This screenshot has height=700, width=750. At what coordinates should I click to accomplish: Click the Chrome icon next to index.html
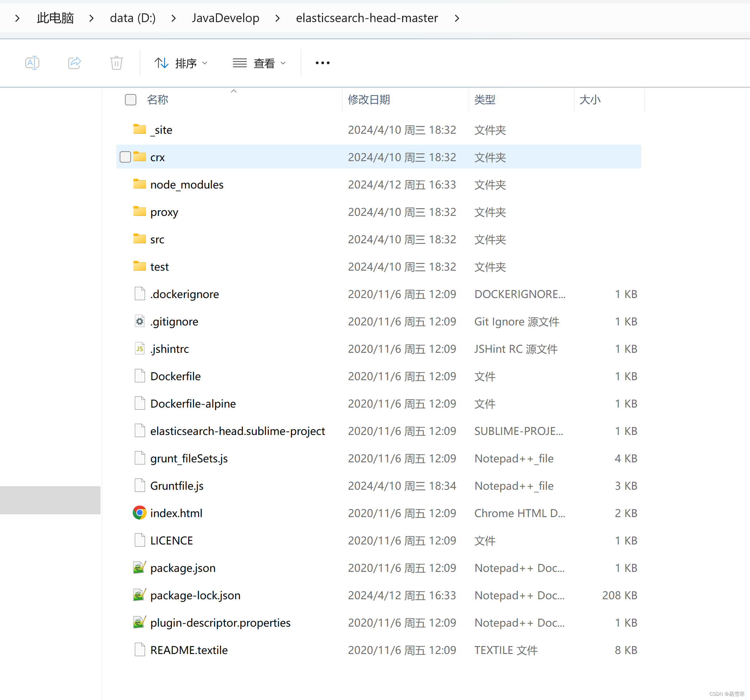139,513
